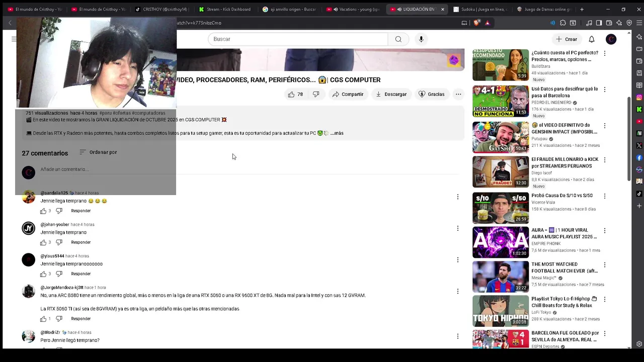Screen dimensions: 644x362
Task: Dislike the CGS COMPUTER video
Action: [x=316, y=94]
